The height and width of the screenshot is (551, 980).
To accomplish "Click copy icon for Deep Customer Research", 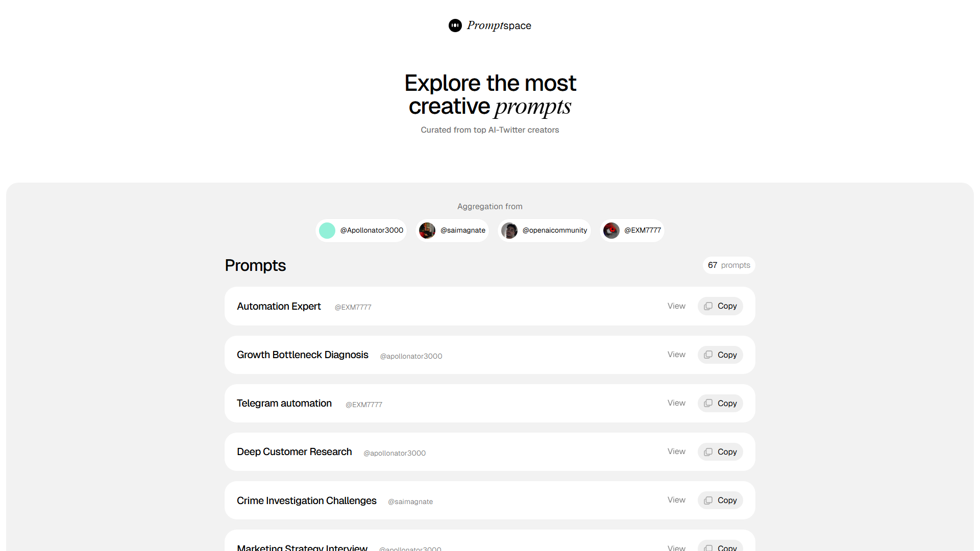I will click(x=708, y=452).
